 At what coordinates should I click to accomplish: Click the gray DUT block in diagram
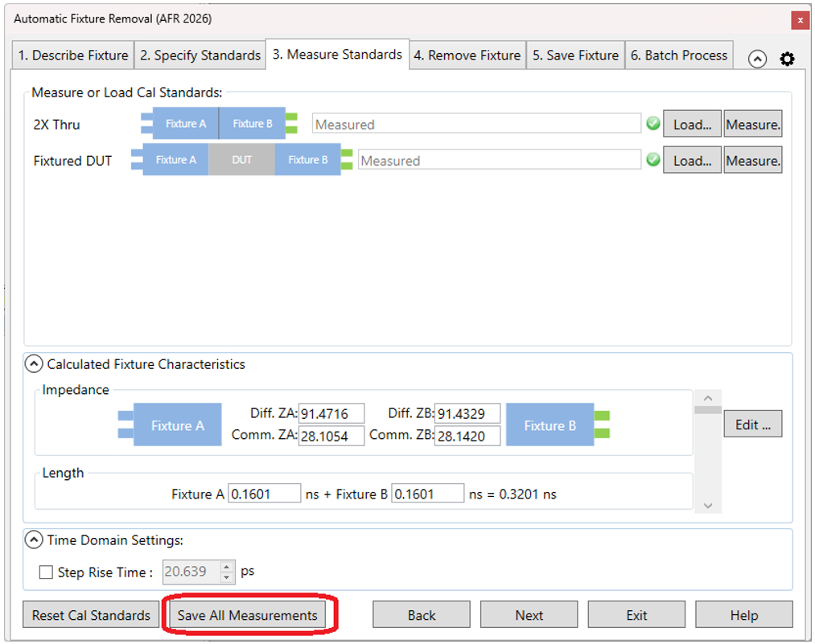241,160
